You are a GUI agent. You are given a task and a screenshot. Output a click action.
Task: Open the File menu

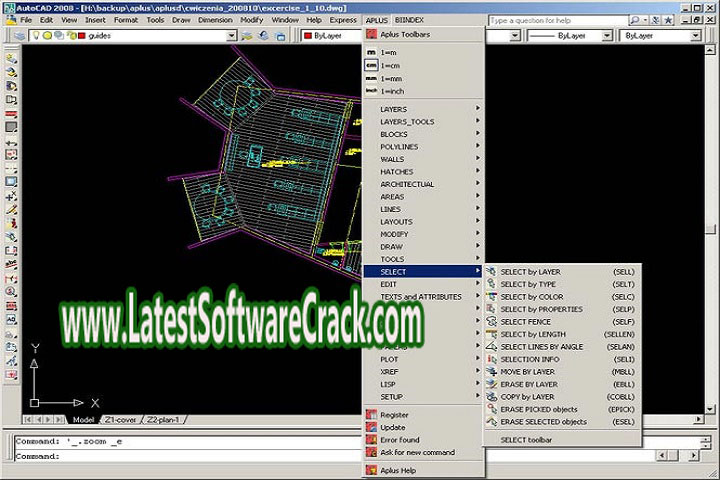tap(26, 20)
